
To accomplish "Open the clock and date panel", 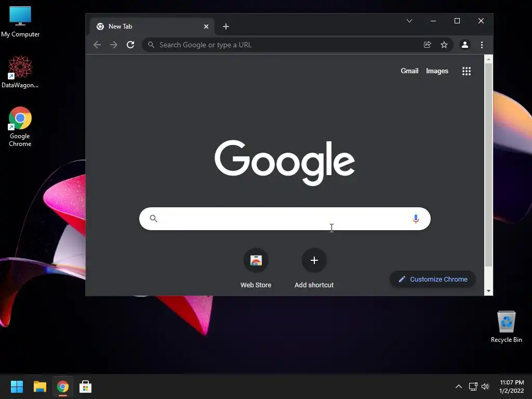I will tap(512, 387).
